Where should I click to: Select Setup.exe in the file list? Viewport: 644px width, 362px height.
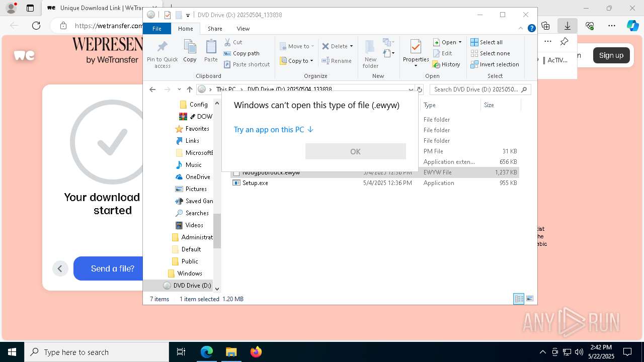[x=255, y=183]
